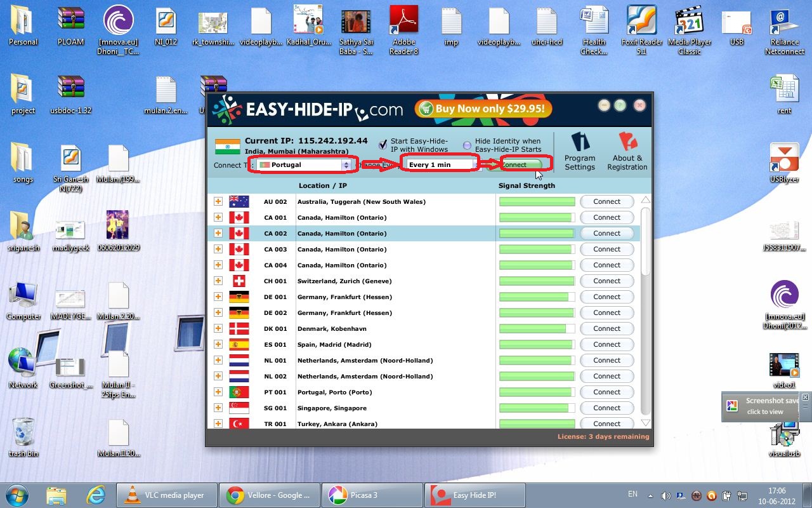The image size is (812, 508).
Task: Toggle Start Easy-Hide-IP with Windows checkbox
Action: [383, 145]
